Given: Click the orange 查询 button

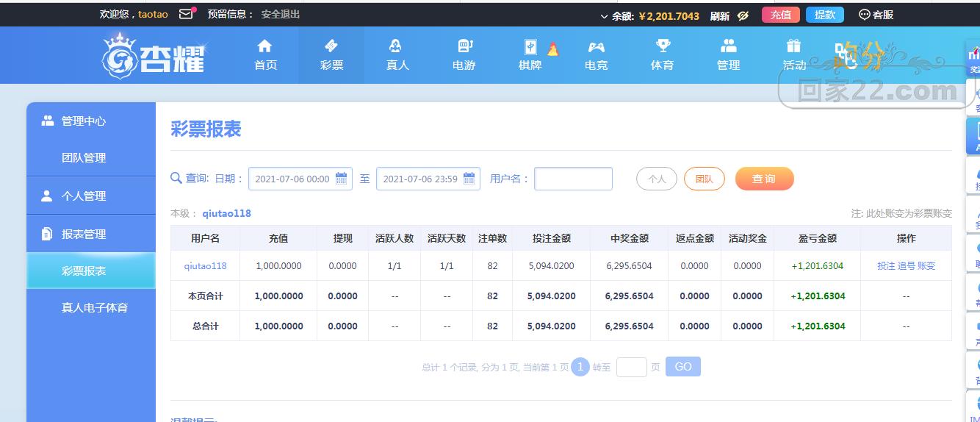Looking at the screenshot, I should click(764, 179).
